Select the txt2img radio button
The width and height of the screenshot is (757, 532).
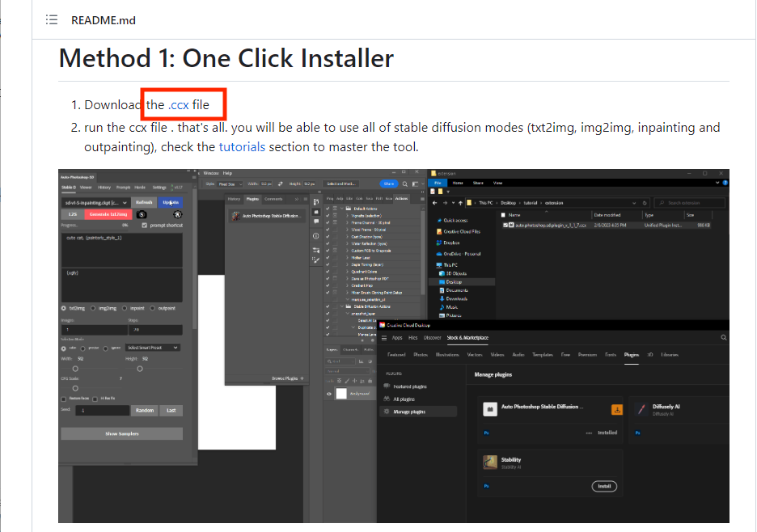[64, 309]
